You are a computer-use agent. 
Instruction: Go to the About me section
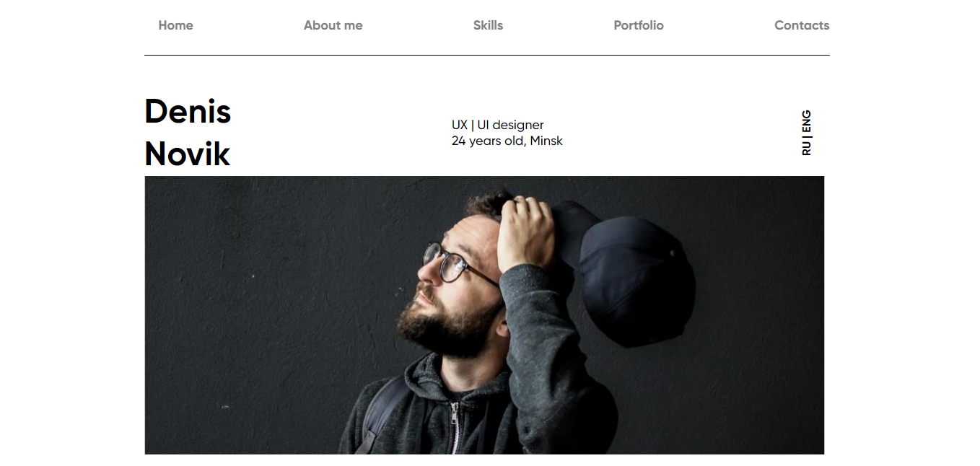pos(333,25)
